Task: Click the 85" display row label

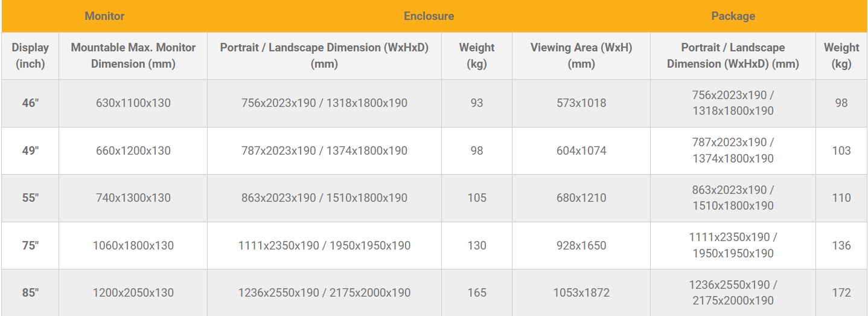Action: click(30, 292)
